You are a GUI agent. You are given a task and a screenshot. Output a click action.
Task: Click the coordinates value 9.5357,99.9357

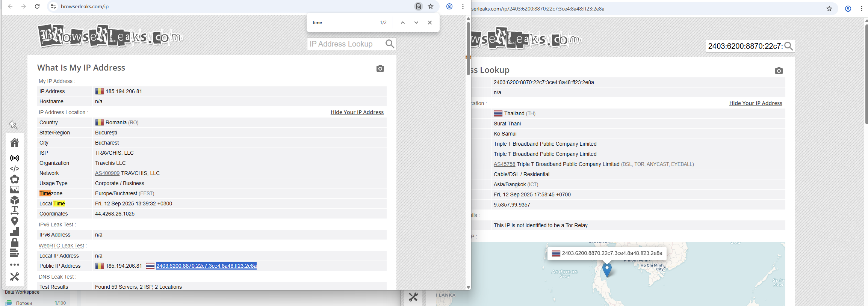pos(512,205)
